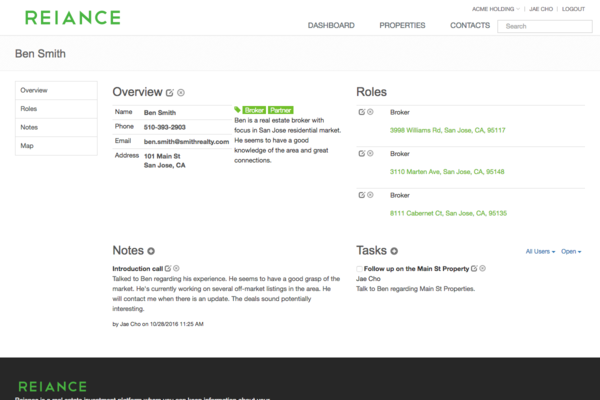This screenshot has height=400, width=600.
Task: Add a new task with plus icon
Action: click(394, 251)
